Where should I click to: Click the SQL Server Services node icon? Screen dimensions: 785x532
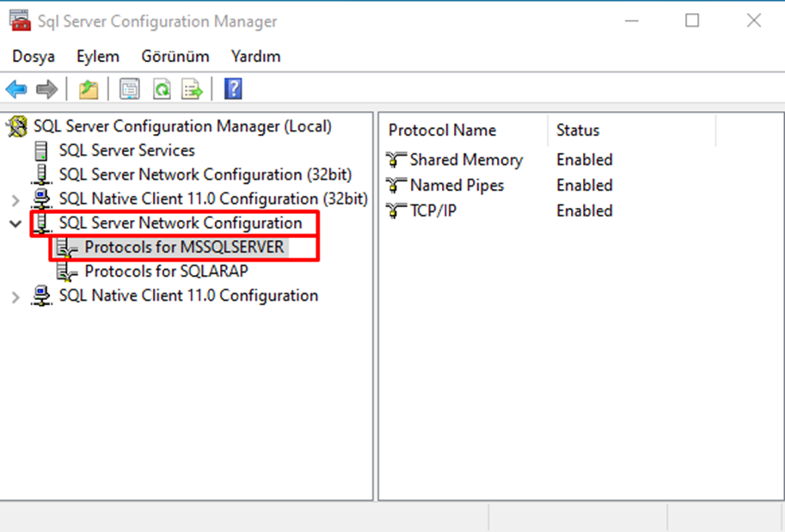click(x=41, y=150)
